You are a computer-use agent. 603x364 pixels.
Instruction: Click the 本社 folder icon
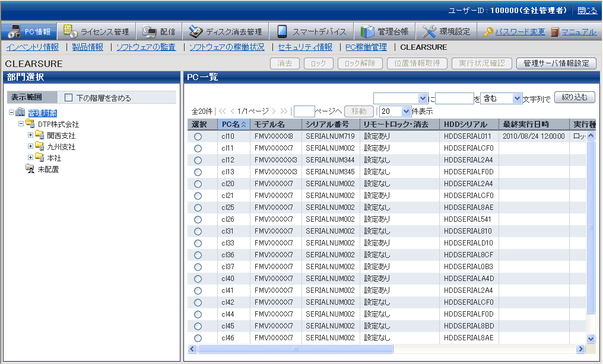tap(39, 157)
